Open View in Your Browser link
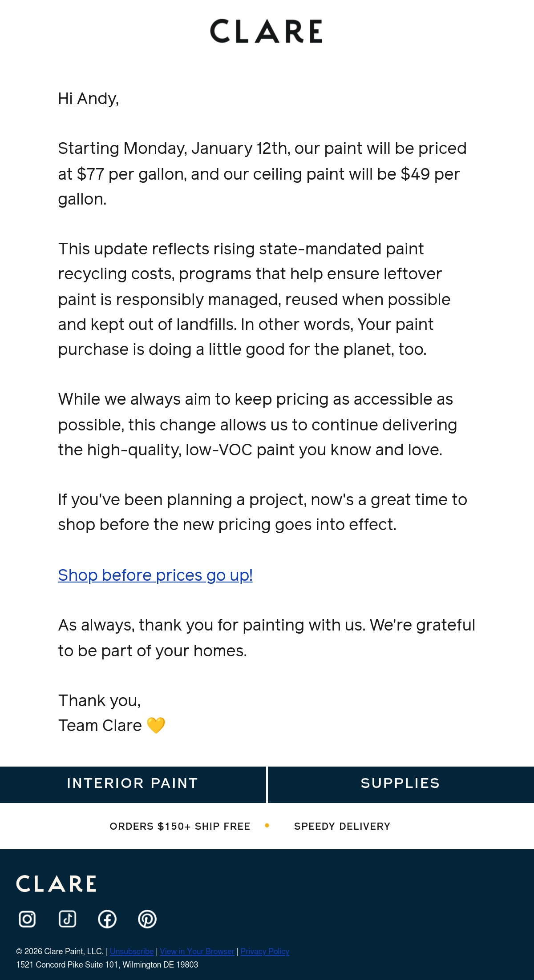The width and height of the screenshot is (534, 980). [x=197, y=951]
